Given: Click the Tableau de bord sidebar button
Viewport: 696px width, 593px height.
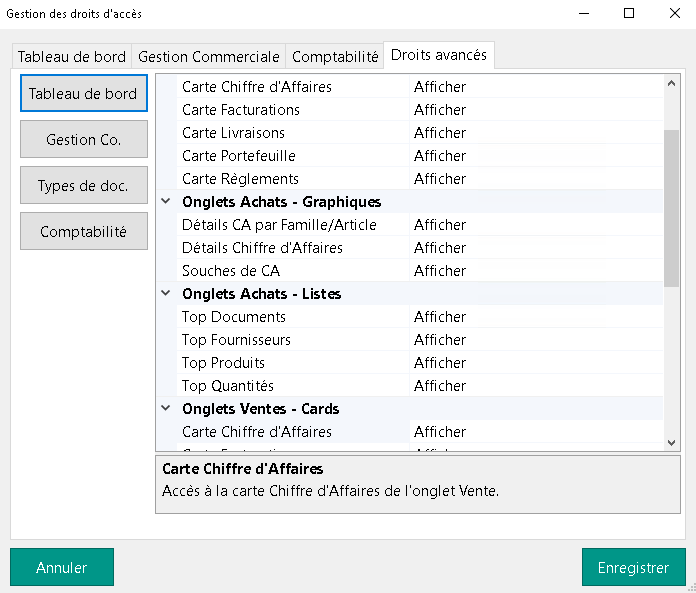Looking at the screenshot, I should pyautogui.click(x=84, y=94).
